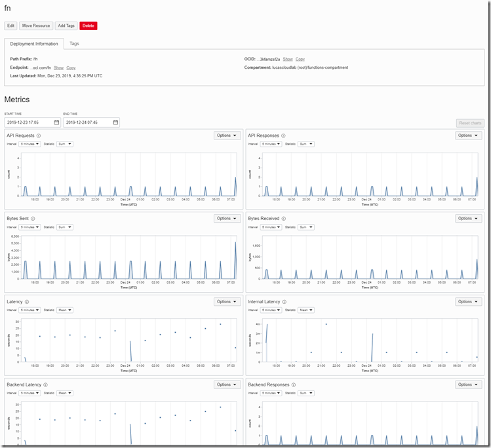Open Options dropdown for Backend Responses chart

pos(469,385)
